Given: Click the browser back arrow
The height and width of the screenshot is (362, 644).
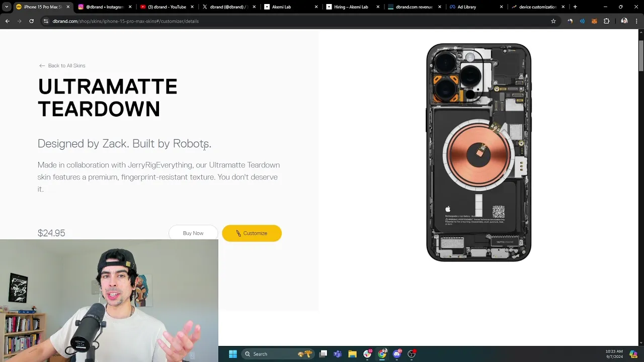Looking at the screenshot, I should click(x=7, y=21).
